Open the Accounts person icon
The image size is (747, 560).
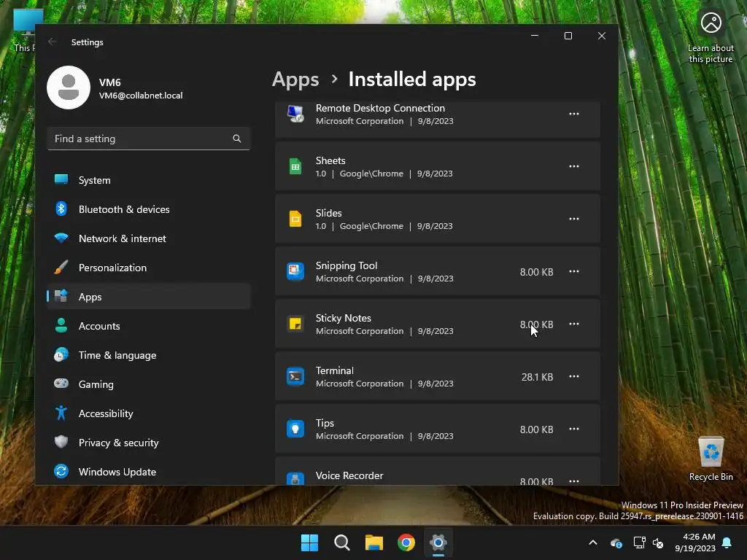(61, 325)
